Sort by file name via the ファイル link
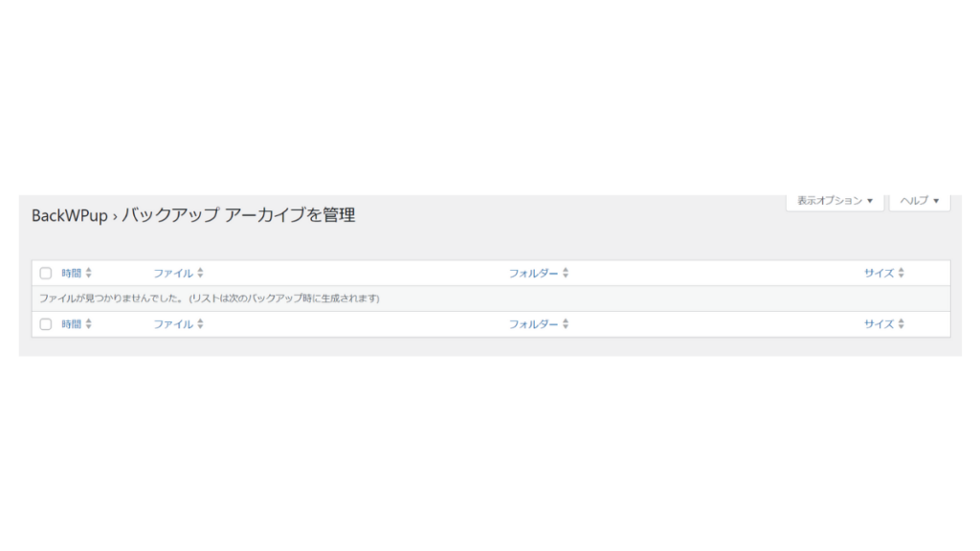 click(x=173, y=273)
